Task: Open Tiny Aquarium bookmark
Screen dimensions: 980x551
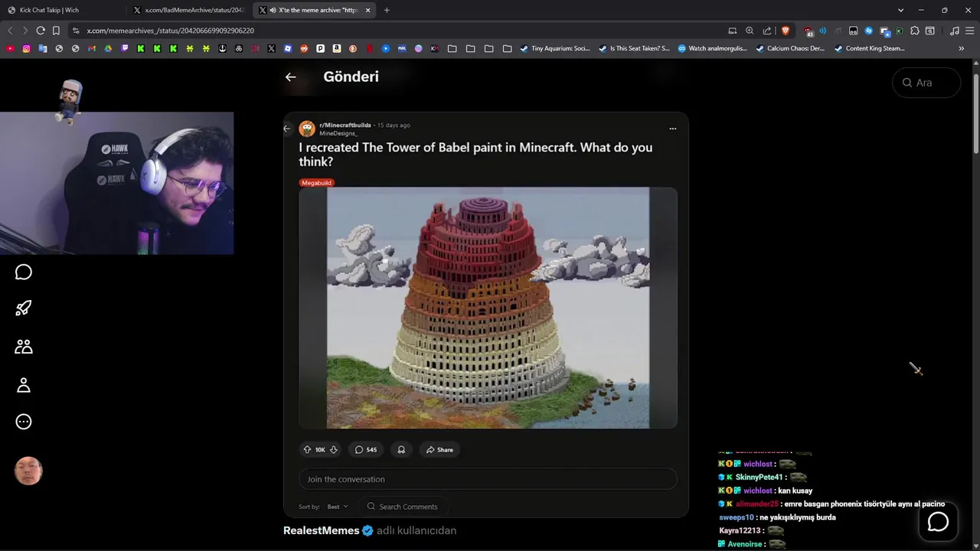Action: coord(555,48)
